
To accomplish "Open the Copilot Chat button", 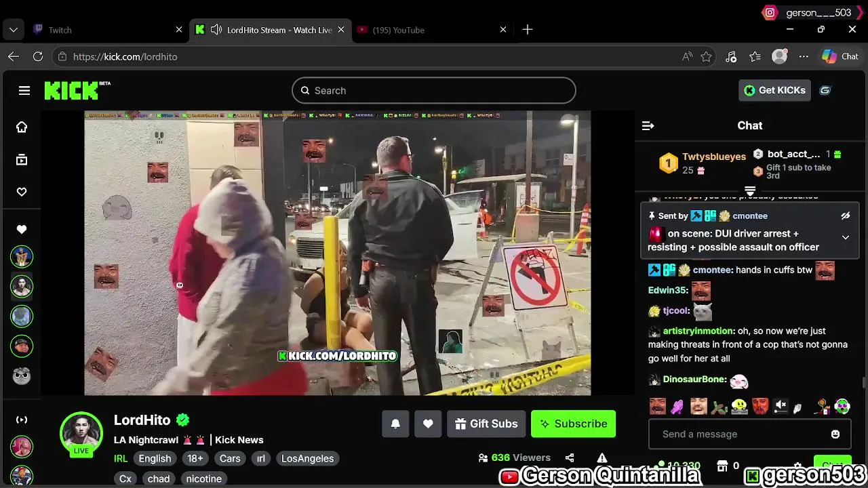I will (x=840, y=57).
